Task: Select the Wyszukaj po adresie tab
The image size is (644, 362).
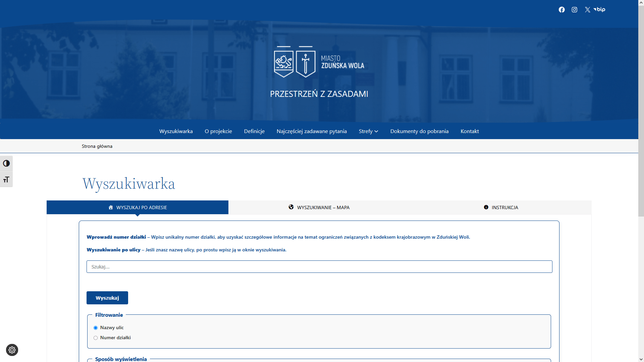Action: tap(138, 207)
